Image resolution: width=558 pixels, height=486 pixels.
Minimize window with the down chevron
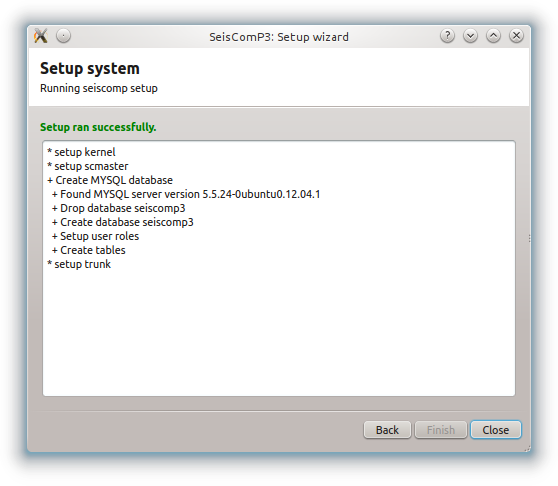coord(470,36)
